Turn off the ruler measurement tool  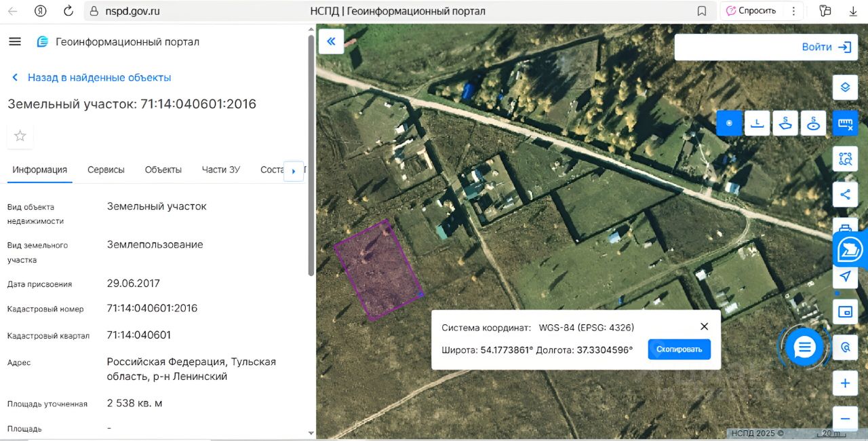coord(845,123)
